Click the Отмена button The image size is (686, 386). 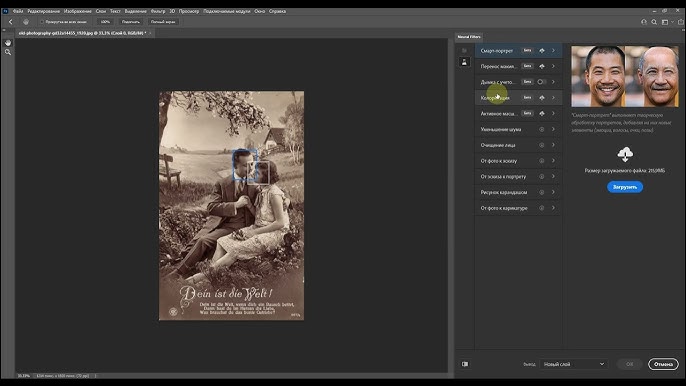coord(663,364)
